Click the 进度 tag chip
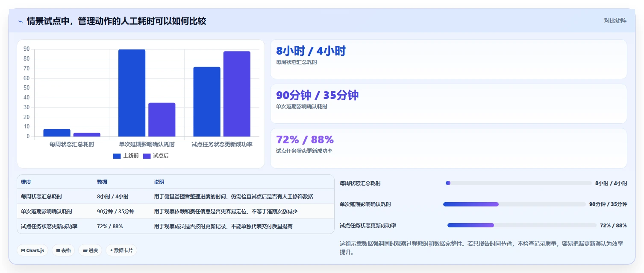The image size is (644, 273). tap(90, 250)
